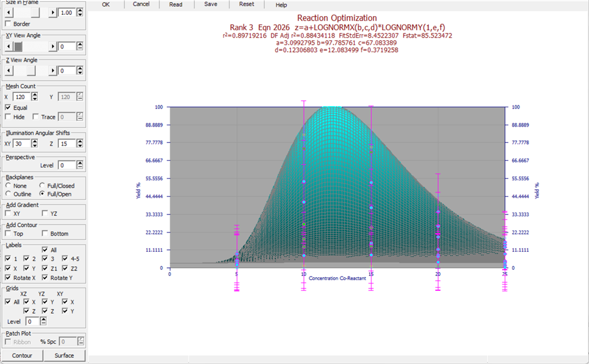Enable the Add Contour Top checkbox
This screenshot has width=589, height=364.
point(8,233)
